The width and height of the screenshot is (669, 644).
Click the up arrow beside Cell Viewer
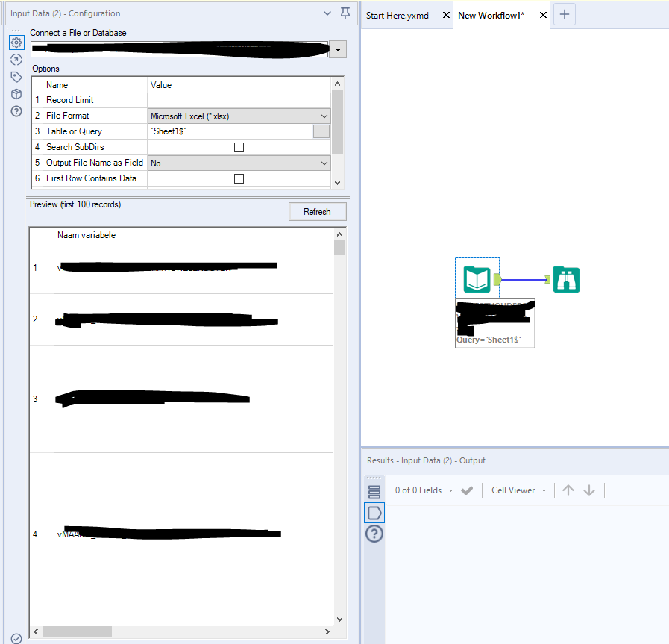pyautogui.click(x=568, y=490)
